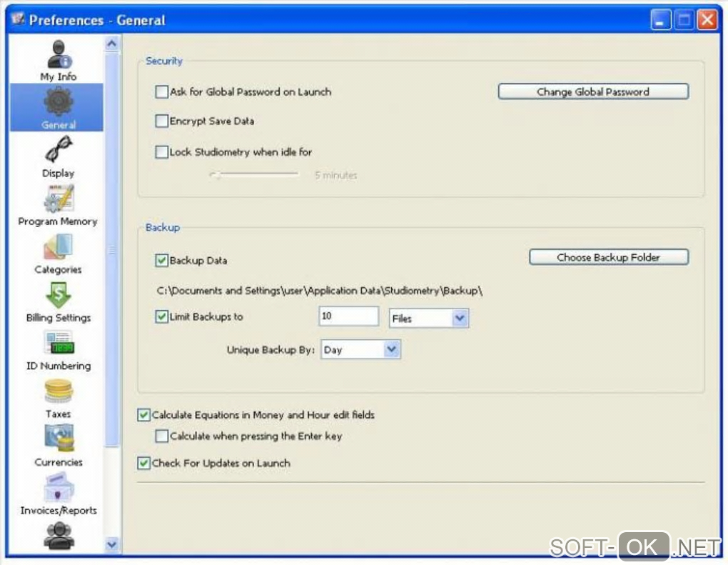Click the sidebar scroll down arrow

(112, 544)
